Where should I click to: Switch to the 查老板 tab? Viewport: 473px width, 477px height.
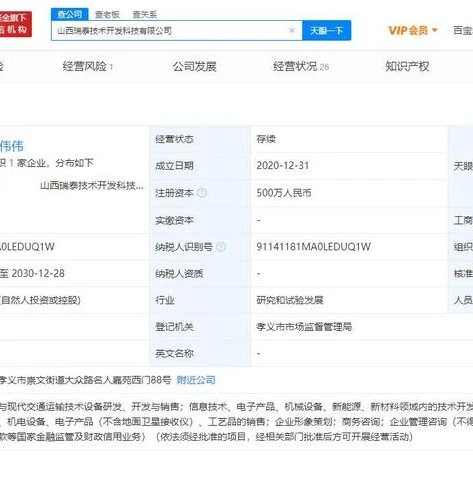click(107, 15)
